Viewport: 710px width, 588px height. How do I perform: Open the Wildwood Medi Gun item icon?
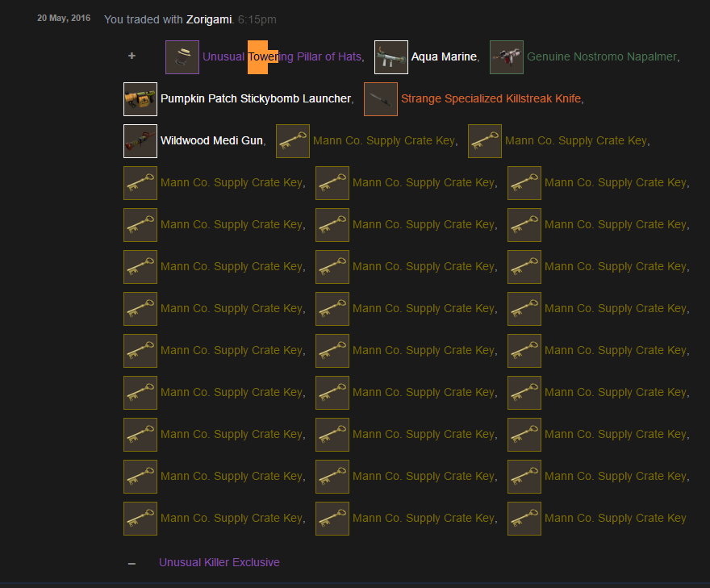[x=140, y=141]
